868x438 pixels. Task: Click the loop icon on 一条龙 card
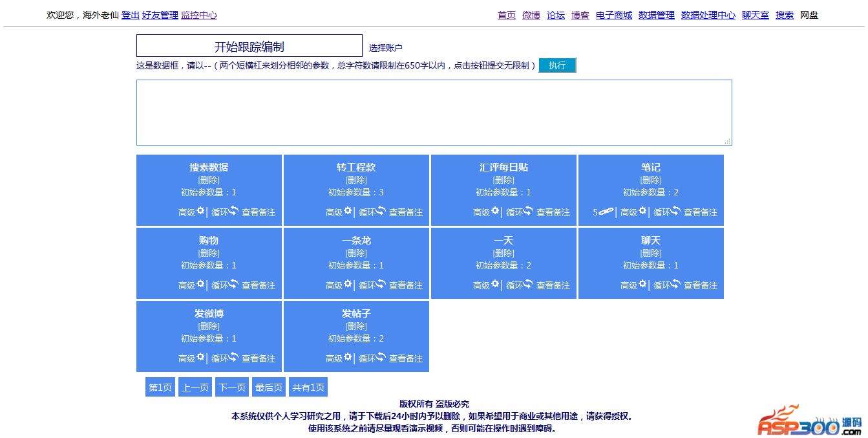[x=381, y=284]
